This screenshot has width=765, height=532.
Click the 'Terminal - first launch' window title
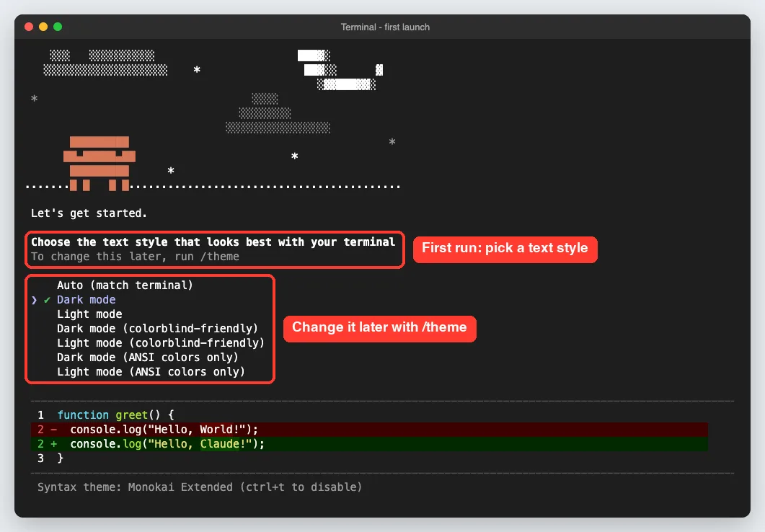point(385,27)
